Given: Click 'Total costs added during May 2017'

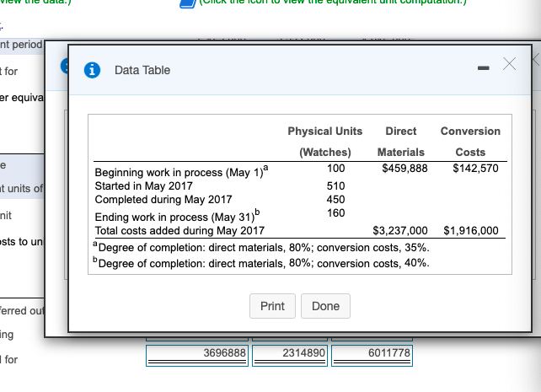Looking at the screenshot, I should click(x=179, y=230).
